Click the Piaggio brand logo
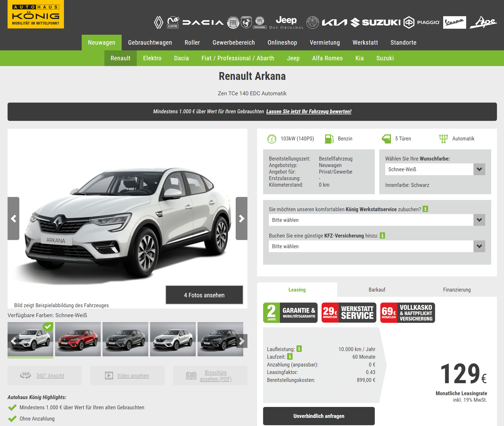504x426 pixels. [x=422, y=22]
